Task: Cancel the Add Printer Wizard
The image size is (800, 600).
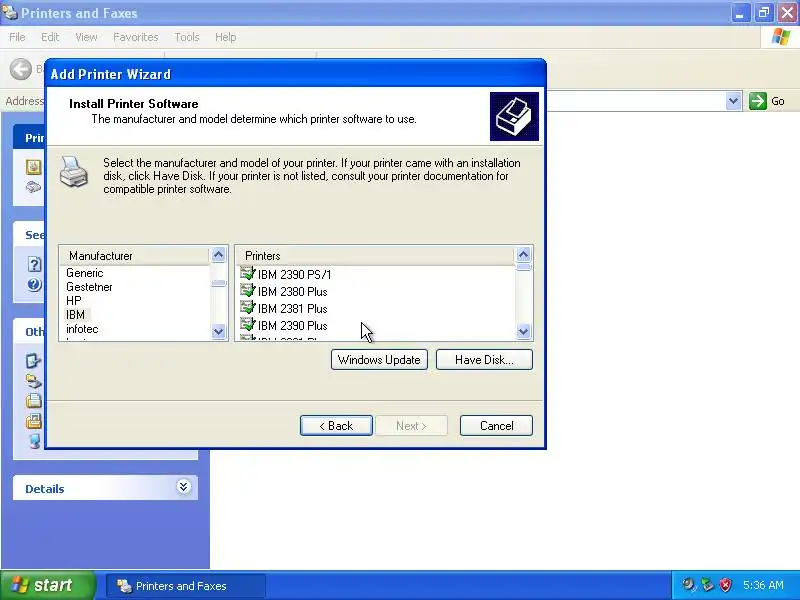Action: tap(496, 426)
